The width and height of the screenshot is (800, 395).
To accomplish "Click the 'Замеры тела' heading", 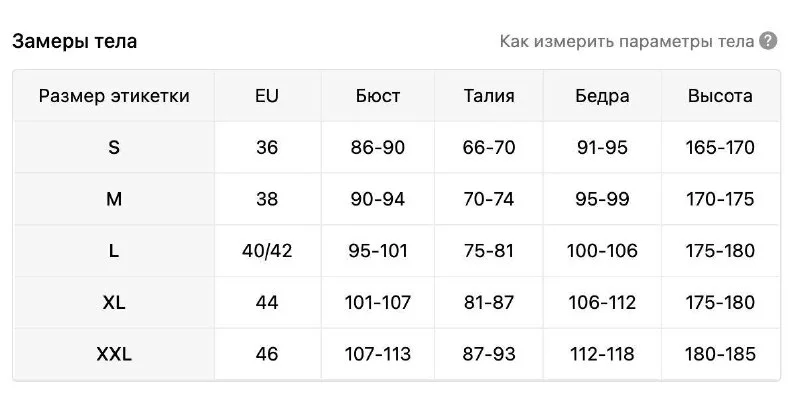I will (x=74, y=41).
